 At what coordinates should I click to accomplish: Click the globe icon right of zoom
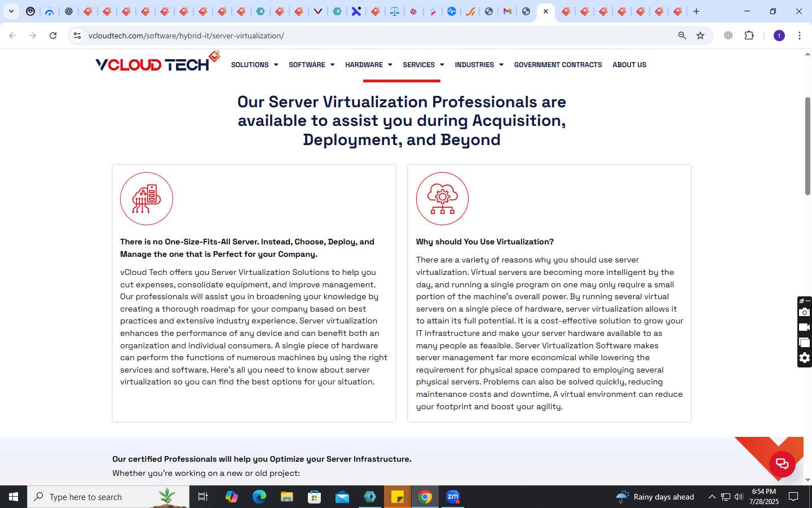(729, 36)
